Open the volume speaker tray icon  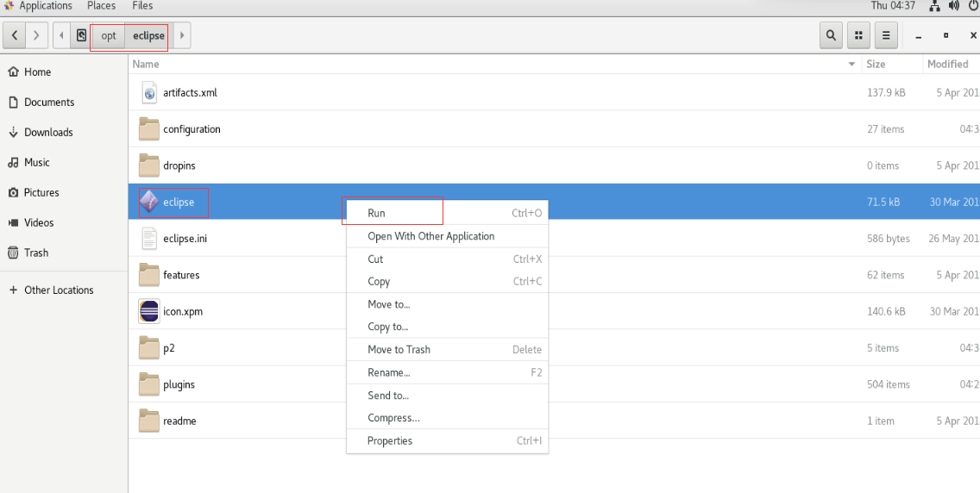click(x=954, y=6)
